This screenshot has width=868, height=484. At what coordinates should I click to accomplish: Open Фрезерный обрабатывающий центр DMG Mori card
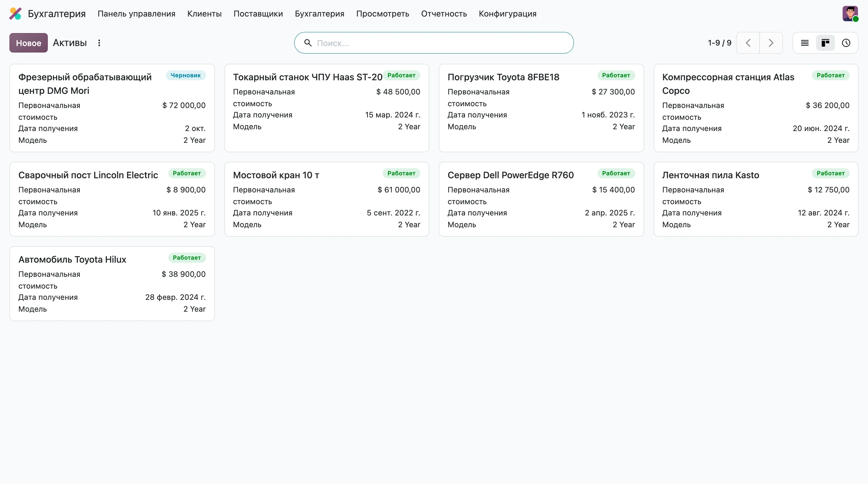click(112, 108)
